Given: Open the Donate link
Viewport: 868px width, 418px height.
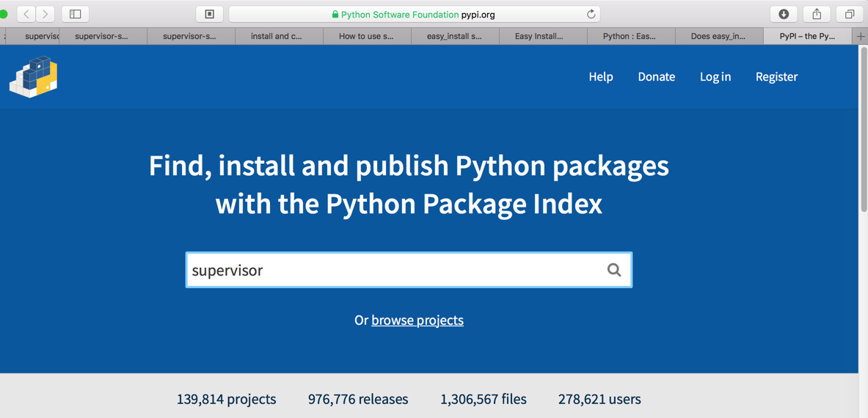Looking at the screenshot, I should pos(656,76).
